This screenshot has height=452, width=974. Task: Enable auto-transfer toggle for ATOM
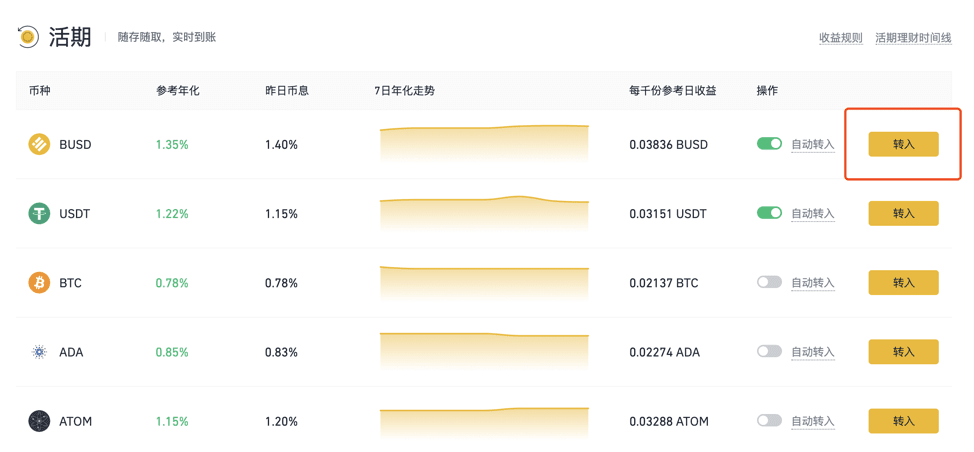pos(769,421)
